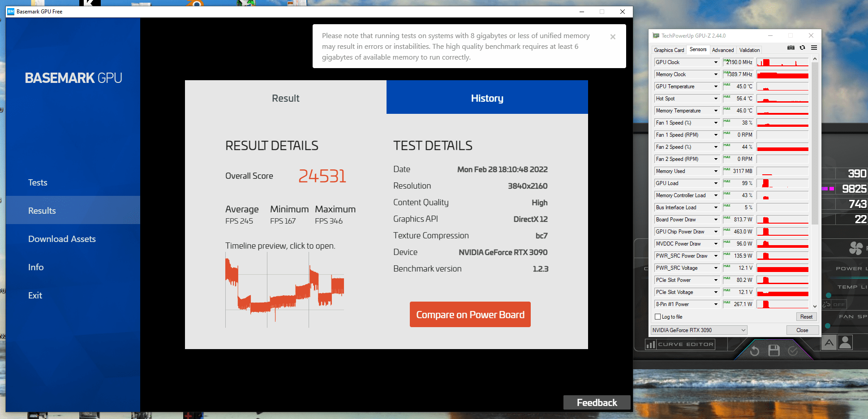Open the Hot Spot sensor dropdown

coord(716,99)
